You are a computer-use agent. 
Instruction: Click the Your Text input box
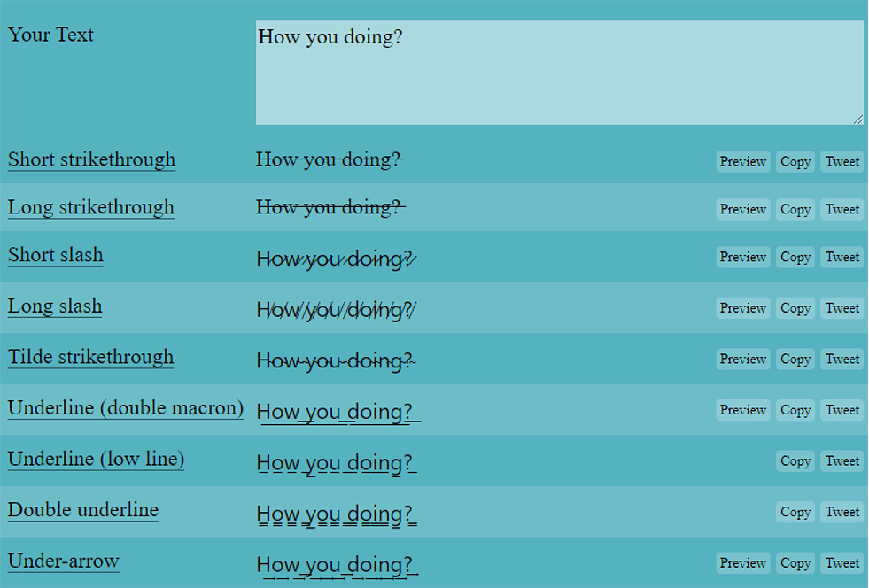click(x=559, y=73)
